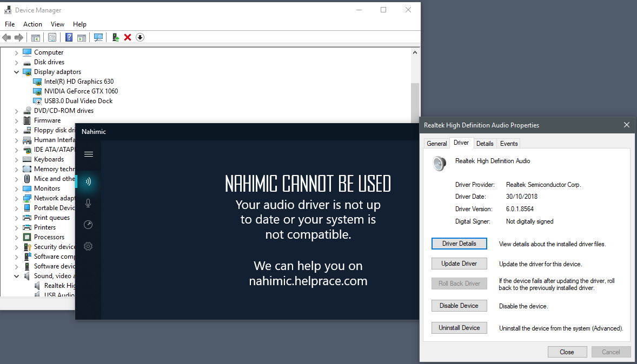Maximize the Device Manager window

383,10
